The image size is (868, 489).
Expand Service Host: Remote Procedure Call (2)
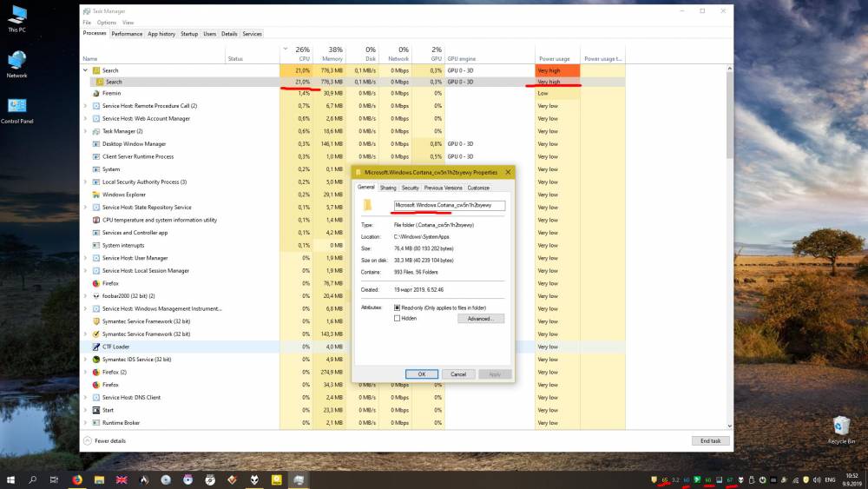click(x=85, y=106)
